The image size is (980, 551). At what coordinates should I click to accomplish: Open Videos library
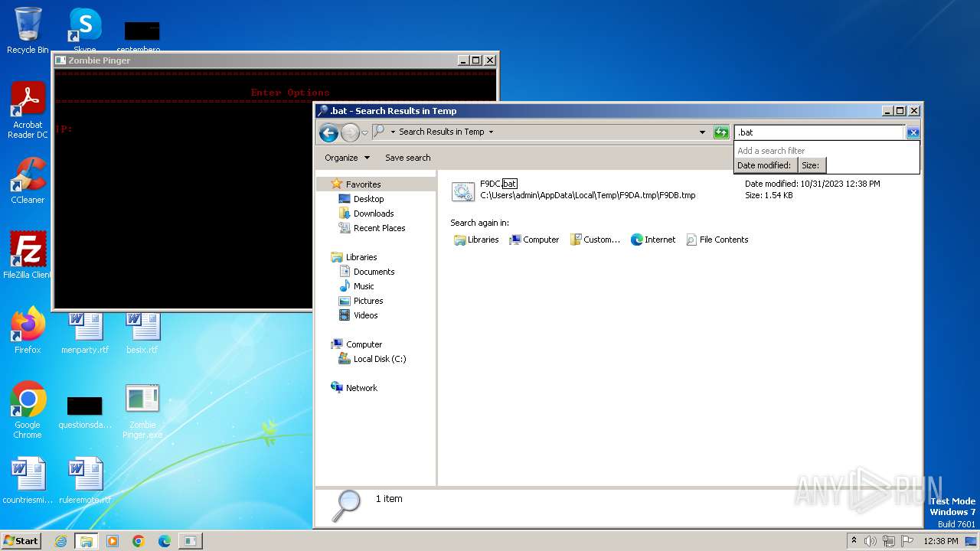click(365, 315)
